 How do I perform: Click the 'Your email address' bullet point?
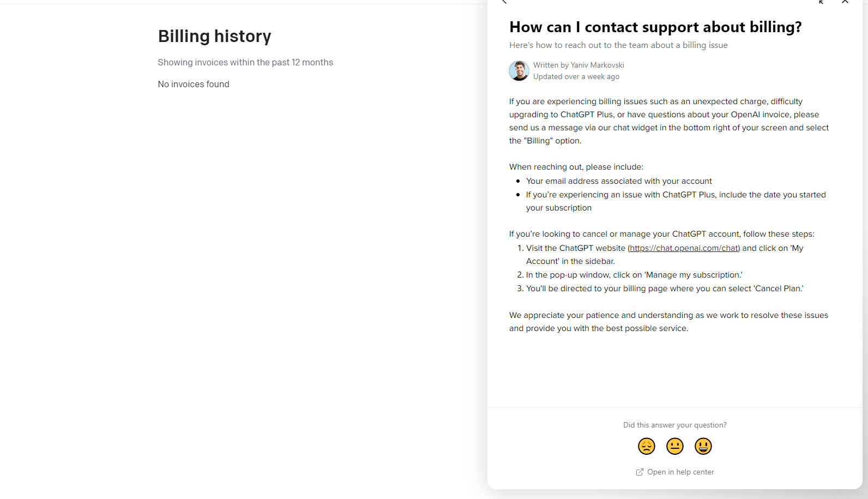coord(619,181)
